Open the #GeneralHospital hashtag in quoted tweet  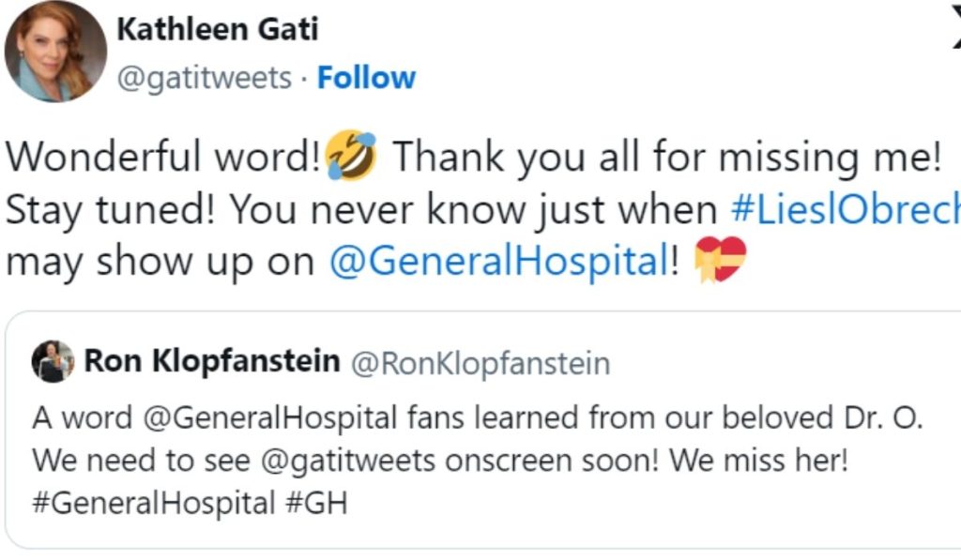point(150,504)
